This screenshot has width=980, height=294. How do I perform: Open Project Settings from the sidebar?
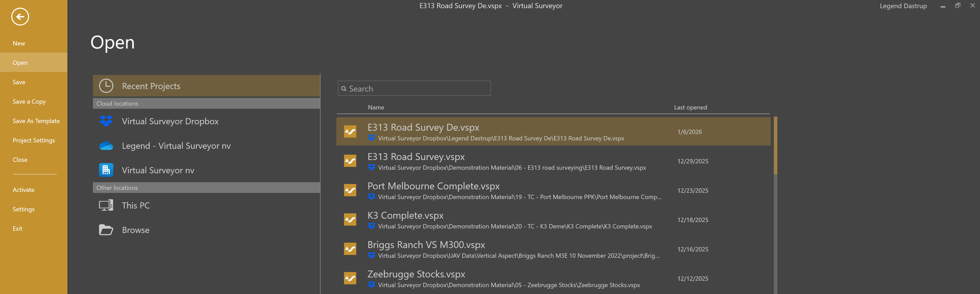(x=33, y=140)
